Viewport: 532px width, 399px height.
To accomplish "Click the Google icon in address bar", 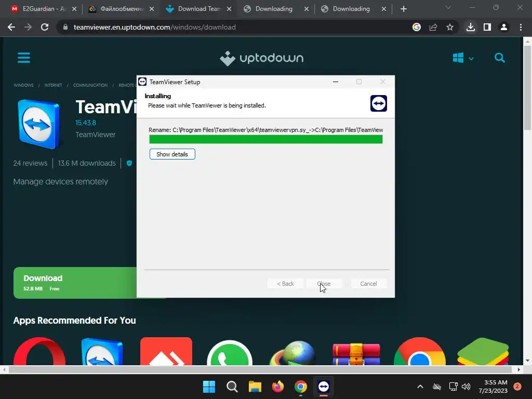I will [x=417, y=27].
